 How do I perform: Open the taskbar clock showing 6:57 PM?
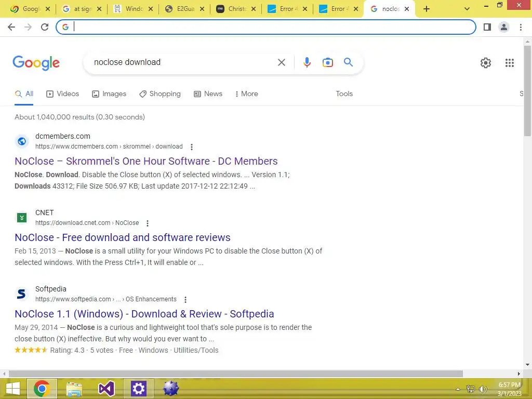pos(509,389)
